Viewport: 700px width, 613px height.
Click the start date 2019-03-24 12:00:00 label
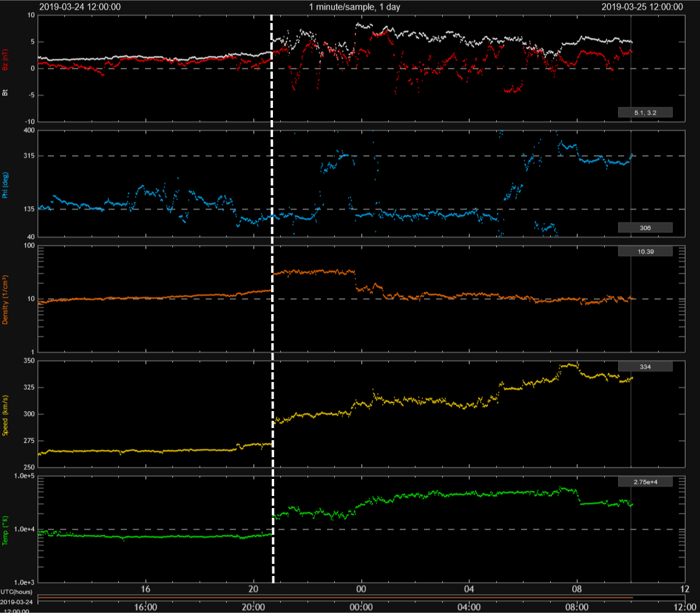coord(79,7)
